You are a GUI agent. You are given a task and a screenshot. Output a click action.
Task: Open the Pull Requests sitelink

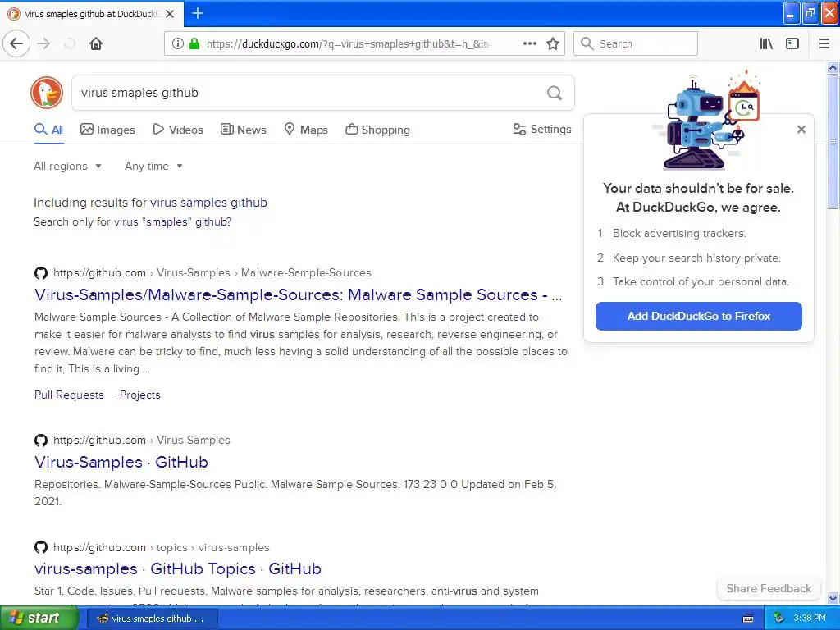(69, 395)
